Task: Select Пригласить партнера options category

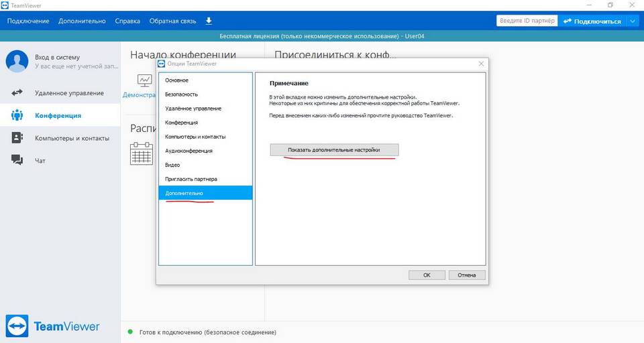Action: click(205, 179)
